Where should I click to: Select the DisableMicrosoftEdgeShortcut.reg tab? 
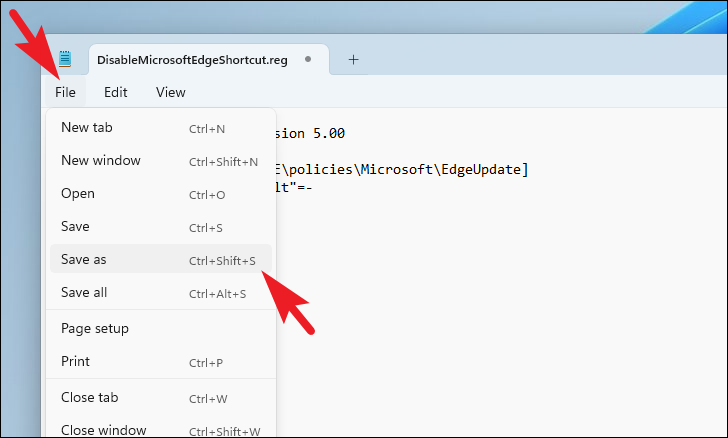209,59
